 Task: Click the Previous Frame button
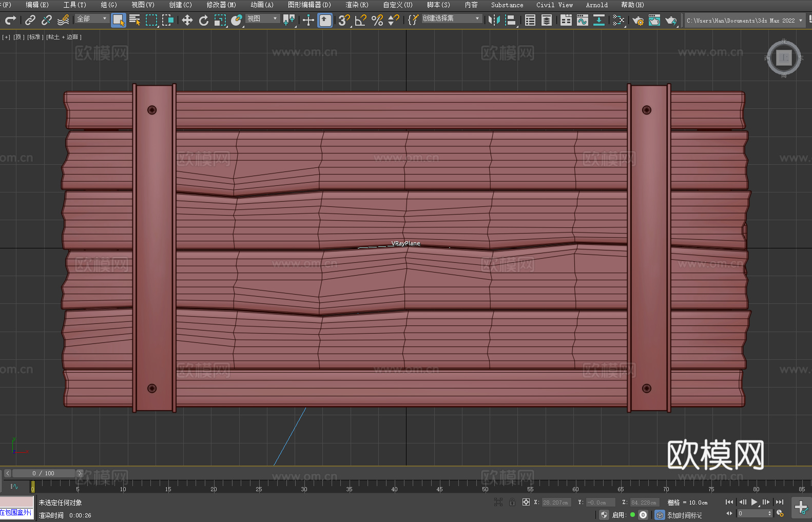742,502
